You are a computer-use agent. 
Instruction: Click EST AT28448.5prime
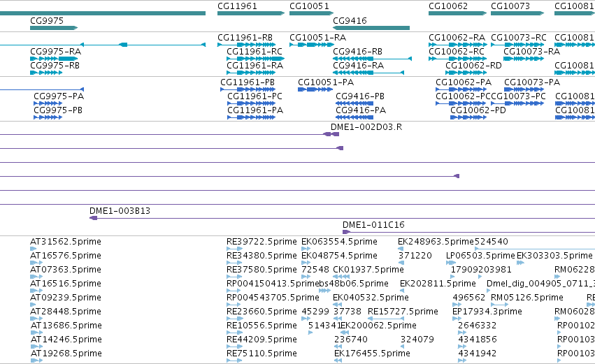click(66, 312)
